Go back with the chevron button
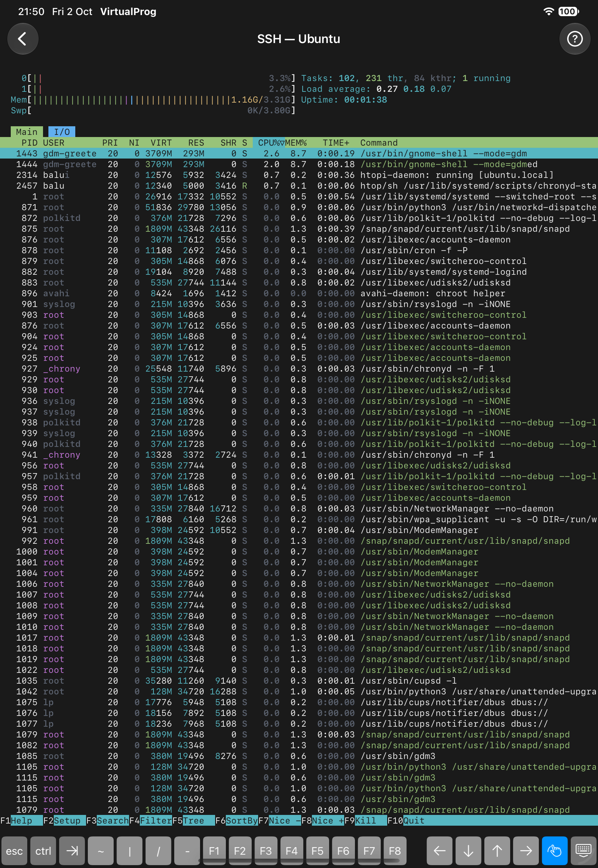Screen dimensions: 598x868 23,39
